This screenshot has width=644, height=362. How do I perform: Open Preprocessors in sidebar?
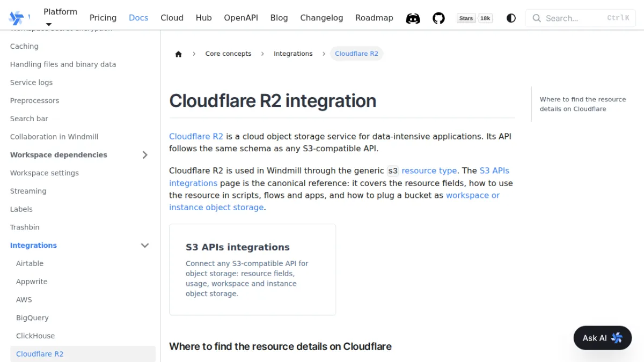coord(34,101)
